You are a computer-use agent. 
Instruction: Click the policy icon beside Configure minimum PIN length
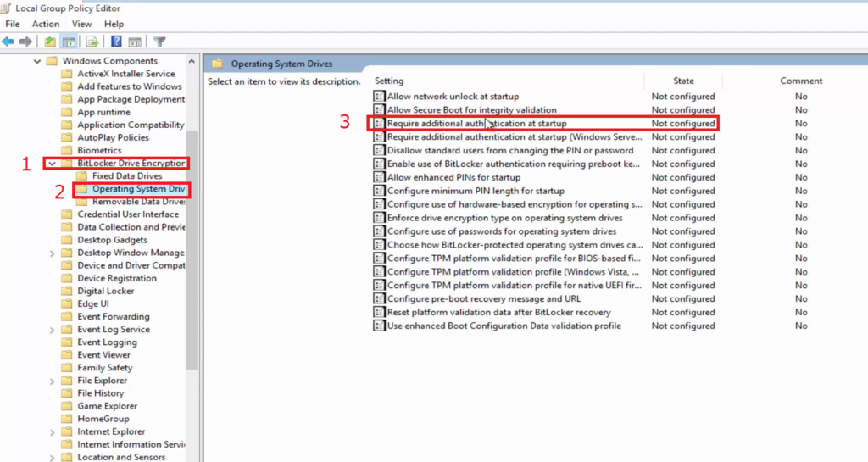click(379, 191)
